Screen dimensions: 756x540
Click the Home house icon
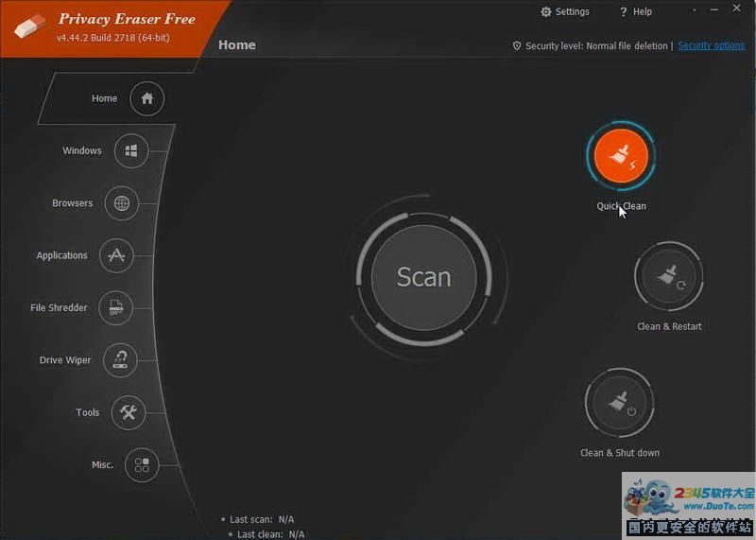point(147,98)
